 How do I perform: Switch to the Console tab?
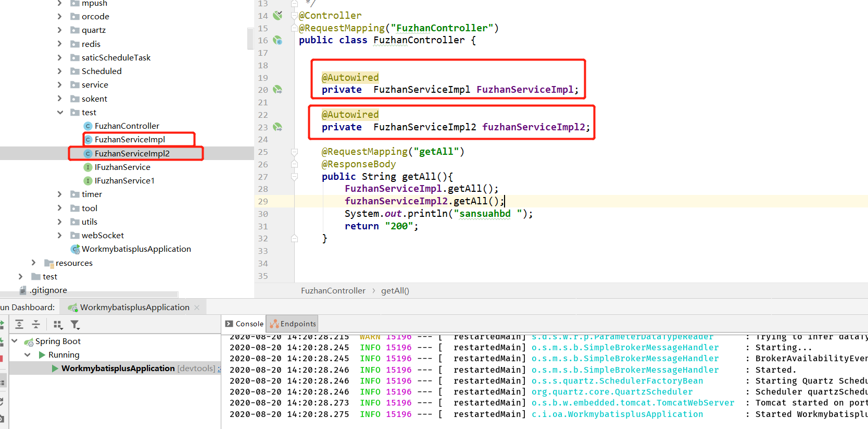click(244, 324)
